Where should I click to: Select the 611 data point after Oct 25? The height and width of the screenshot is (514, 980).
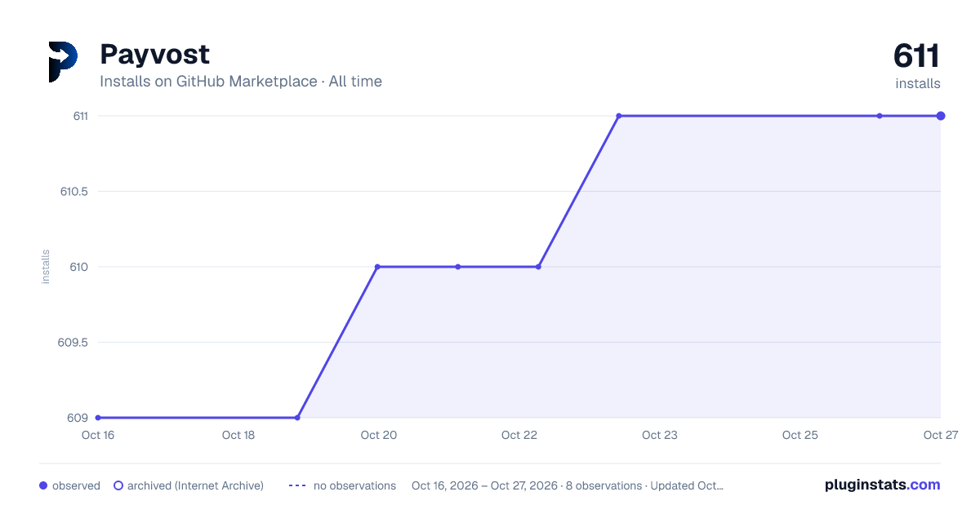880,116
